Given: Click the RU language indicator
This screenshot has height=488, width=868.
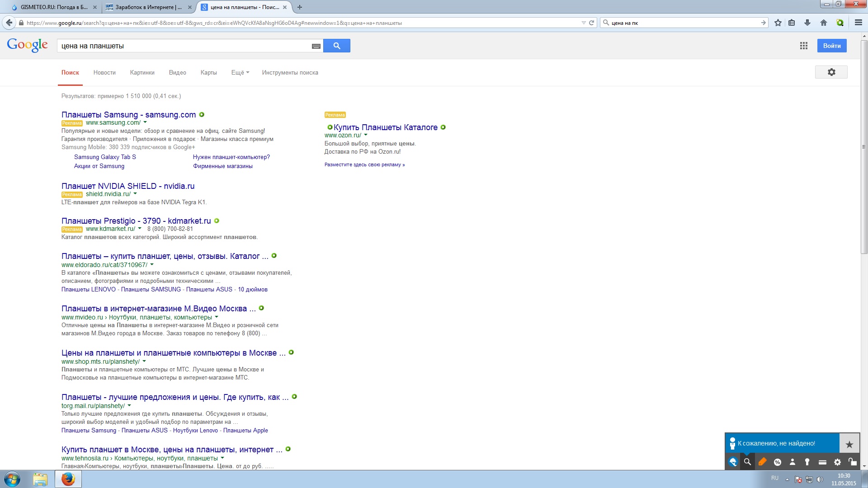Looking at the screenshot, I should coord(775,478).
